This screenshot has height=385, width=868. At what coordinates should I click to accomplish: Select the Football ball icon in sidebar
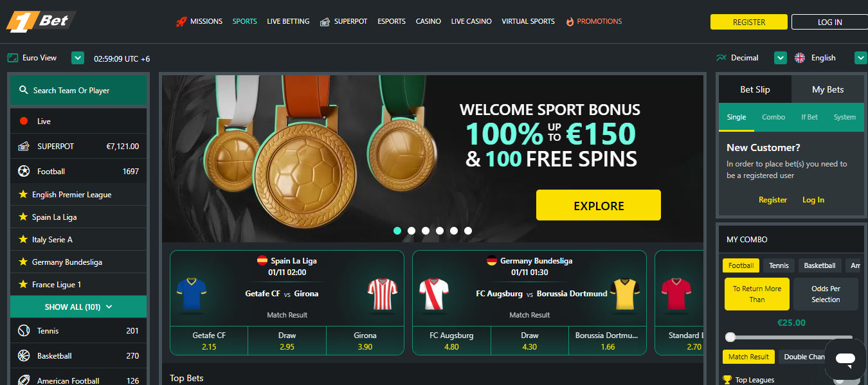[x=24, y=171]
